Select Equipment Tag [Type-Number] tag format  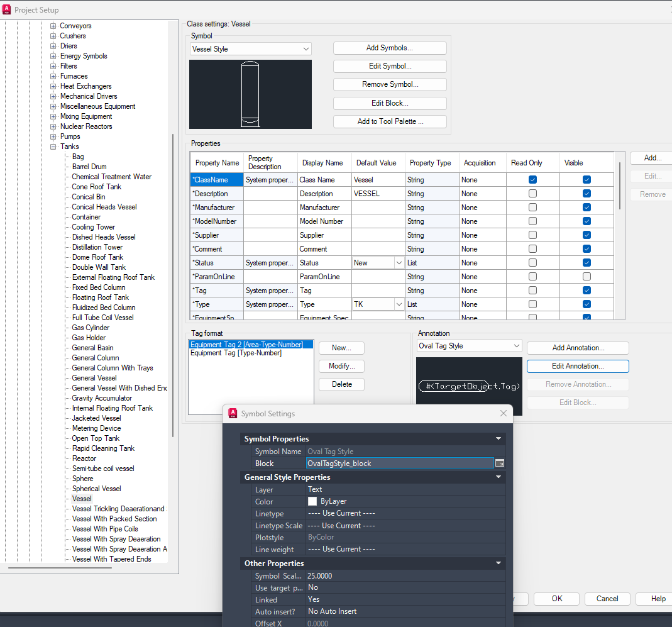click(236, 353)
